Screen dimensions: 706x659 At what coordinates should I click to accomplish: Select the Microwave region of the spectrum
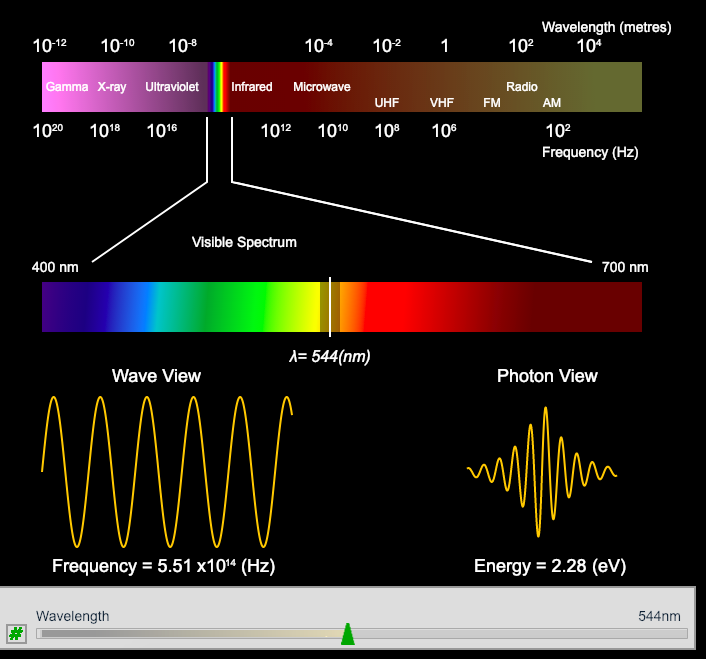click(x=322, y=87)
